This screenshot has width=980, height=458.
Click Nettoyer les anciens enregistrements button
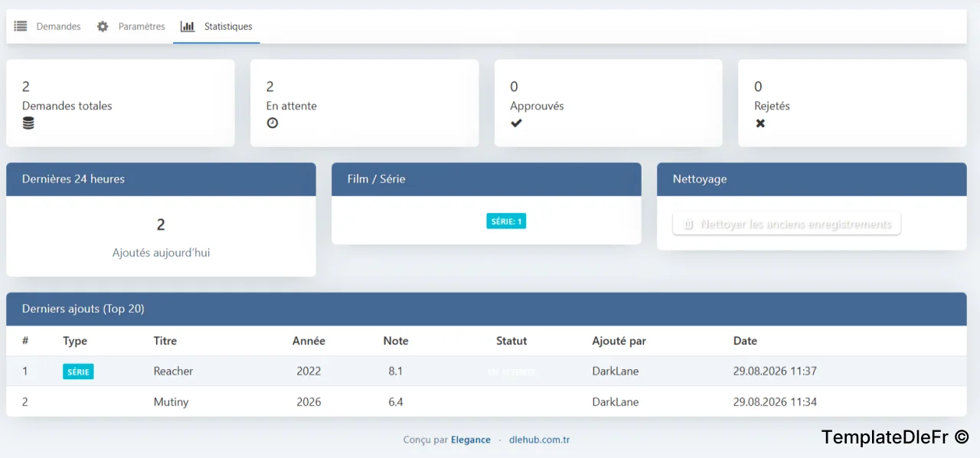(786, 224)
